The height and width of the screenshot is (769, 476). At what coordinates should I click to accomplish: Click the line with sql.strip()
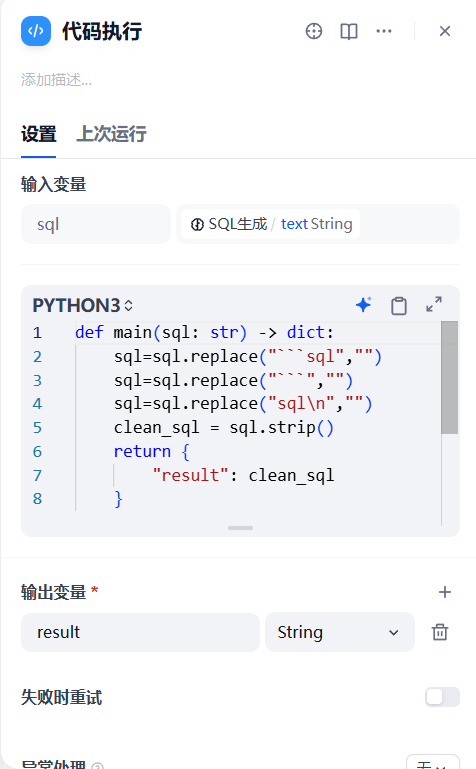tap(224, 428)
